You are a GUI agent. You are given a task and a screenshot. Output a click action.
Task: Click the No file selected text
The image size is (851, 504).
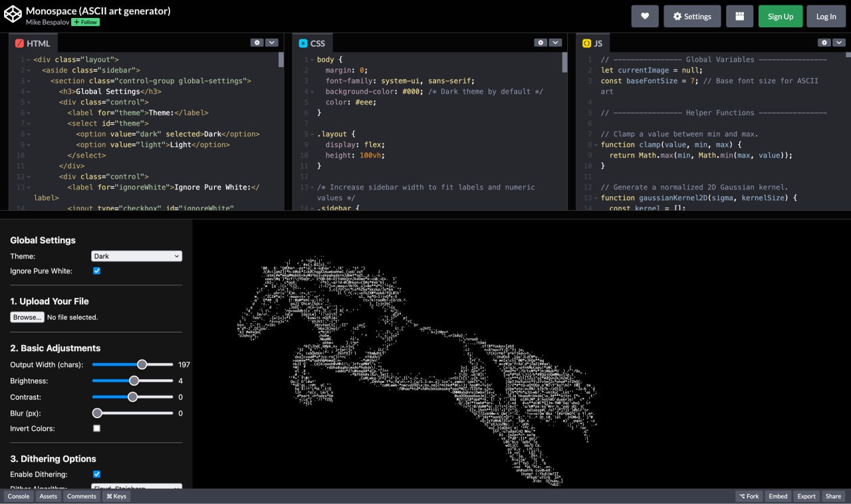72,318
